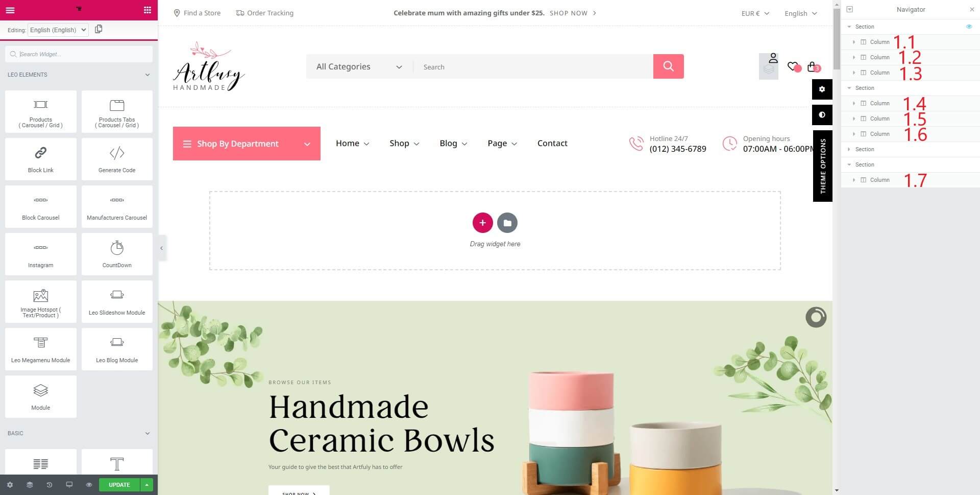Viewport: 980px width, 495px height.
Task: Choose the Generate Code widget
Action: coord(117,159)
